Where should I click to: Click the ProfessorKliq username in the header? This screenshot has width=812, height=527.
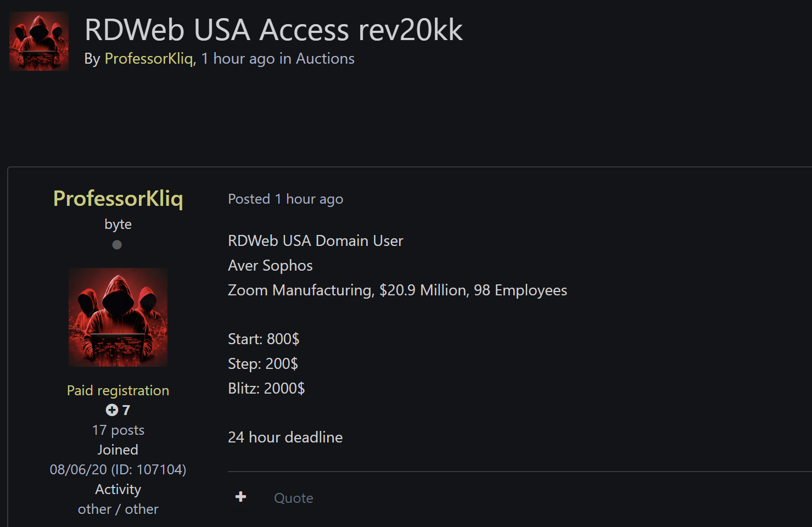[147, 58]
